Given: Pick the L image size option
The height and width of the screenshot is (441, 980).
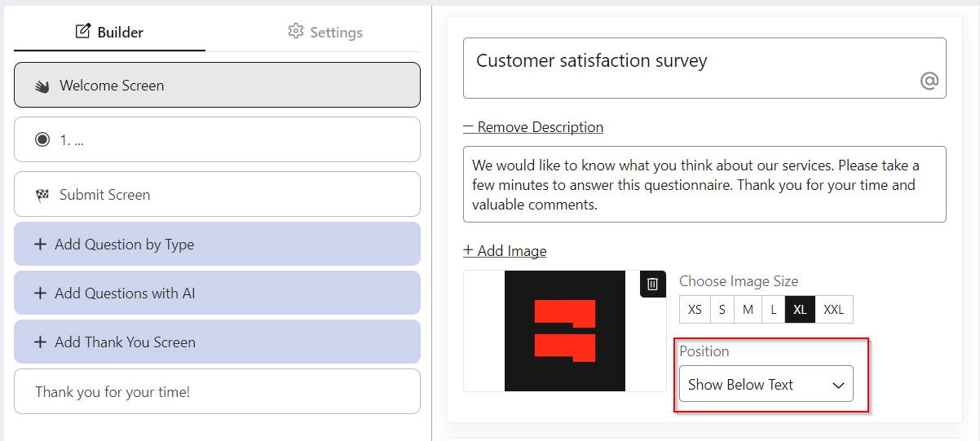Looking at the screenshot, I should [774, 310].
